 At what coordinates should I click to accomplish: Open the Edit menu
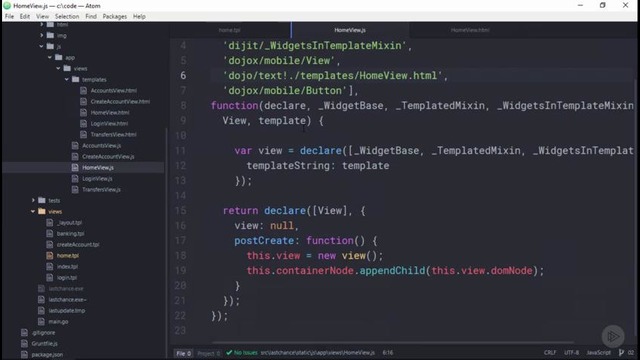click(24, 16)
